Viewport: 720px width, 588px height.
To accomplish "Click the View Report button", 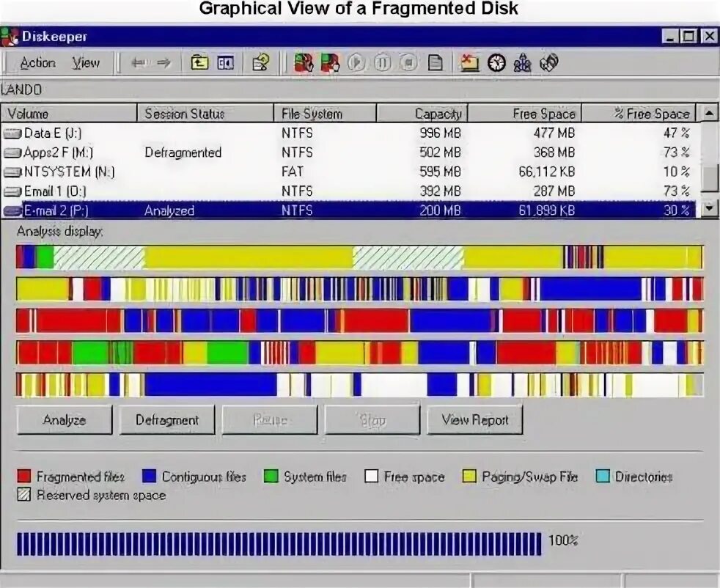I will 475,419.
